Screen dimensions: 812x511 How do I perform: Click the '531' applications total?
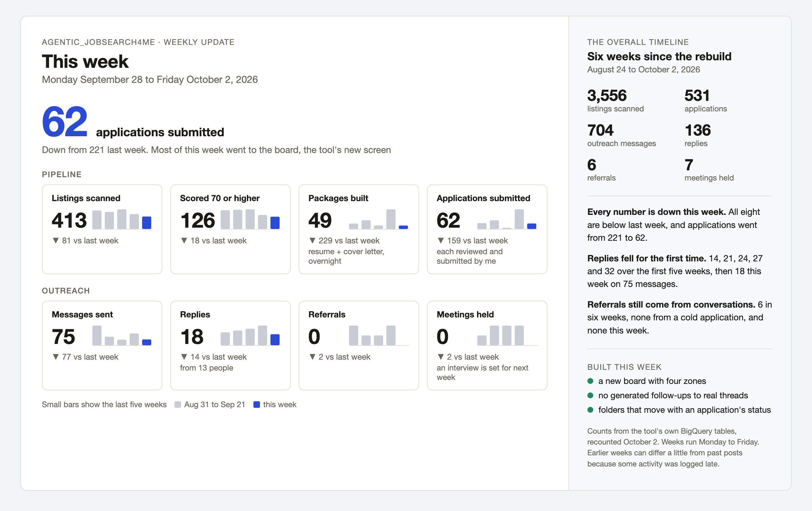point(697,95)
